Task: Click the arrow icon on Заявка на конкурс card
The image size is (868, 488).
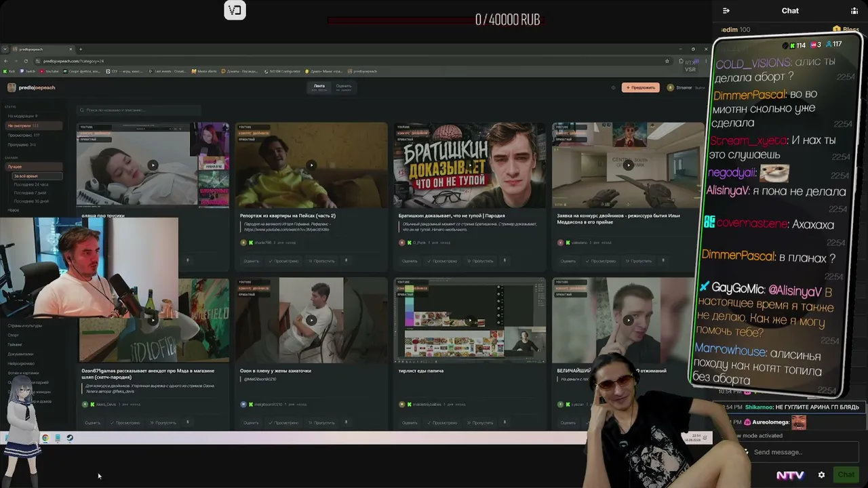Action: (x=663, y=260)
